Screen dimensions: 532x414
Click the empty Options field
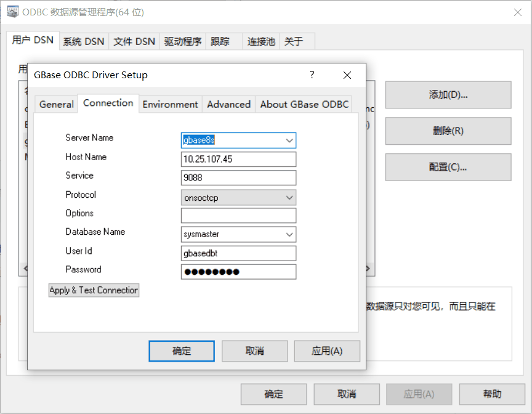click(238, 216)
